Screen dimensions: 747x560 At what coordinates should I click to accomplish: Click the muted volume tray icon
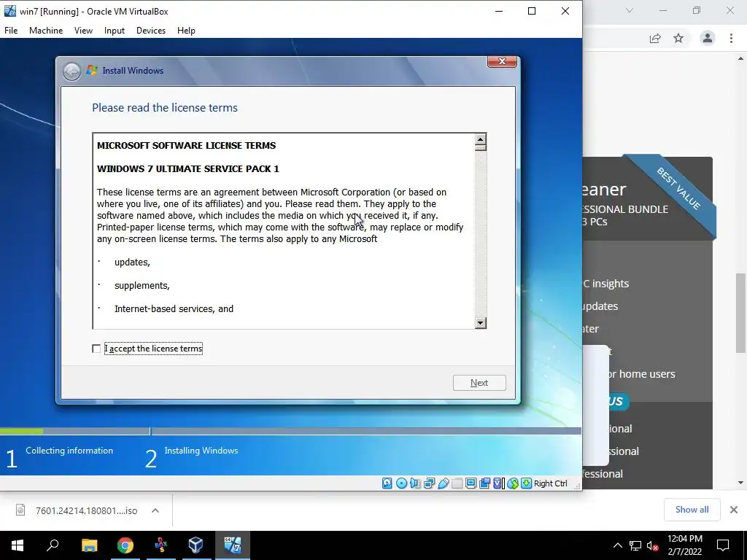652,545
